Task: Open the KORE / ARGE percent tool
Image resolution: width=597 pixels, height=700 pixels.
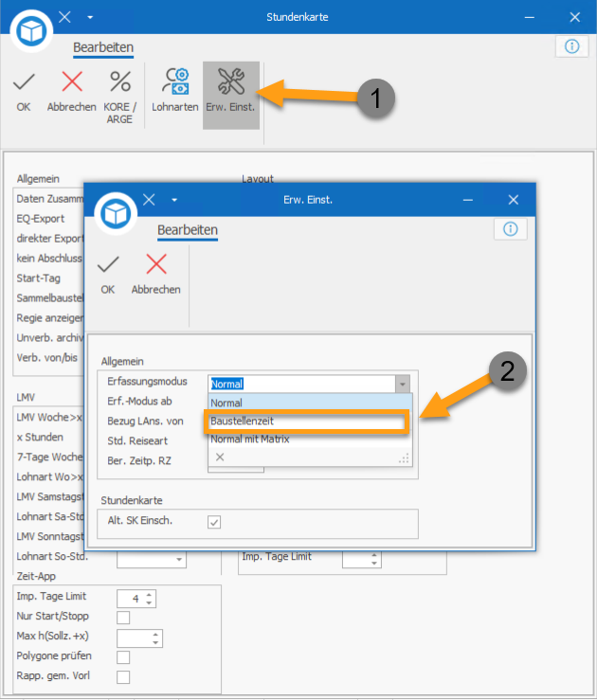Action: click(x=120, y=82)
